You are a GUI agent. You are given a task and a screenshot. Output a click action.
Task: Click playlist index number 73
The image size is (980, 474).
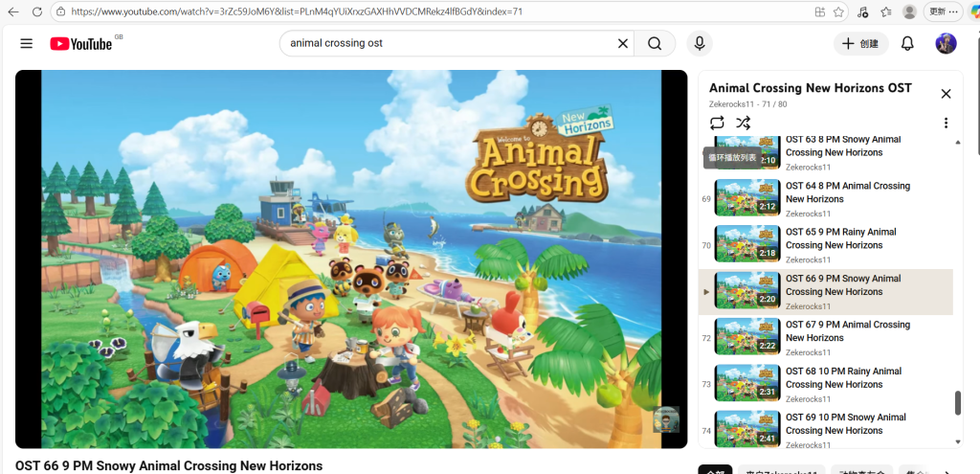pos(706,384)
